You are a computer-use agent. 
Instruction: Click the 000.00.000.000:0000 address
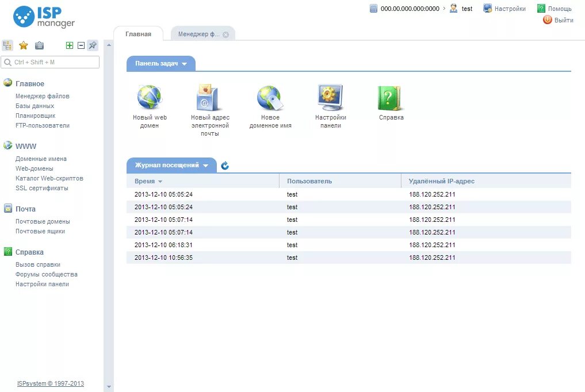click(x=410, y=9)
